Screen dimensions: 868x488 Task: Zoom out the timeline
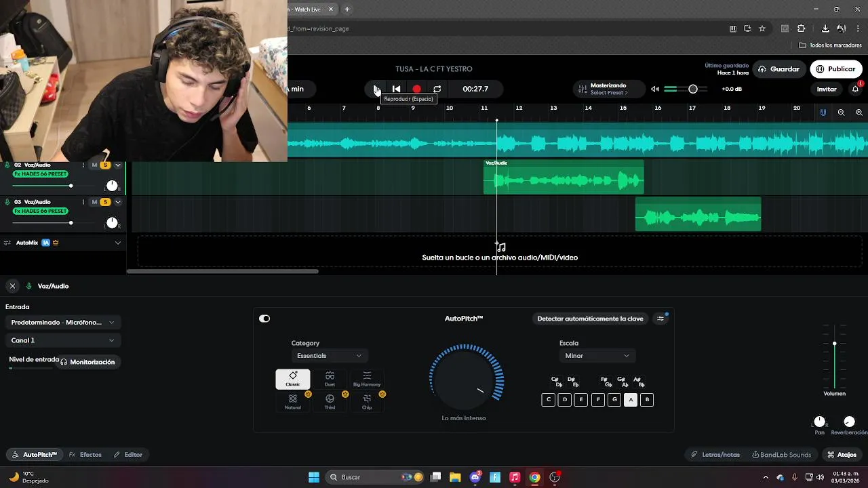coord(841,113)
